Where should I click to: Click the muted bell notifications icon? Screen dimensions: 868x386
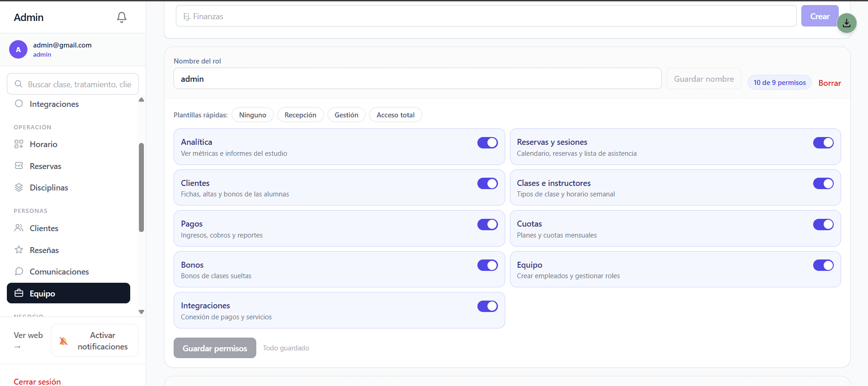pyautogui.click(x=64, y=341)
